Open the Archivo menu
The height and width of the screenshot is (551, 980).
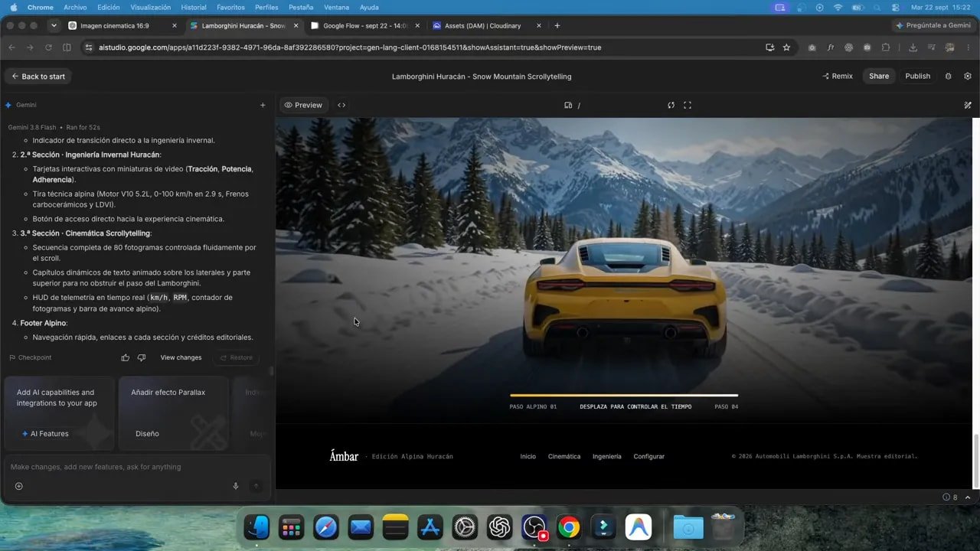(x=75, y=7)
